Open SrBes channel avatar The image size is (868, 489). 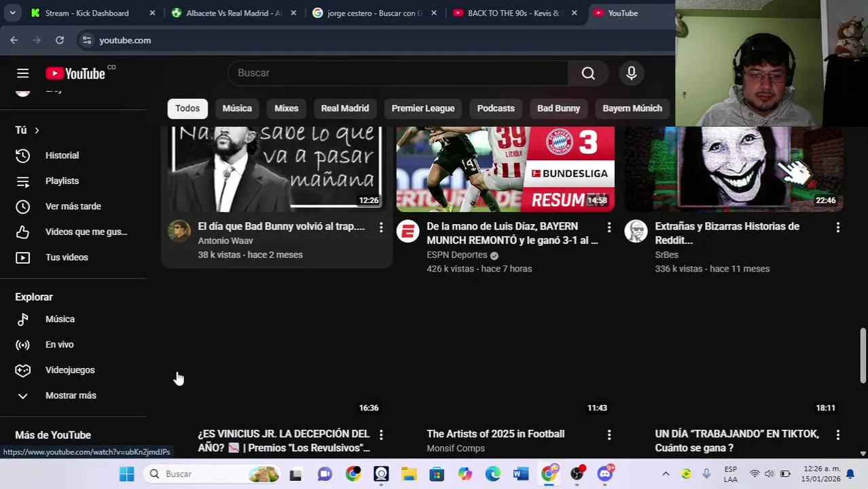click(636, 231)
